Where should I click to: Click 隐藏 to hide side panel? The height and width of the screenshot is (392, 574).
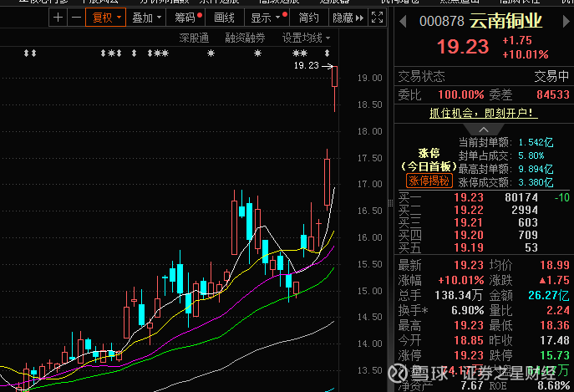tap(348, 18)
